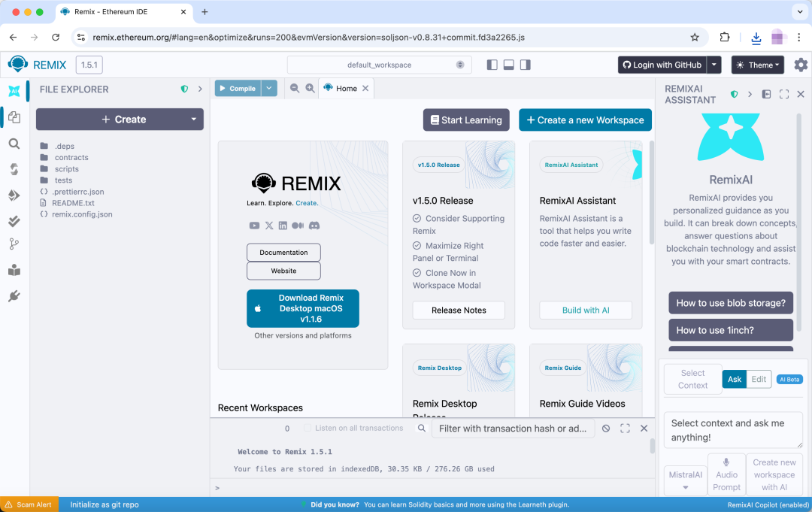Open the File Explorer sidebar icon
Image resolution: width=812 pixels, height=512 pixels.
(14, 117)
